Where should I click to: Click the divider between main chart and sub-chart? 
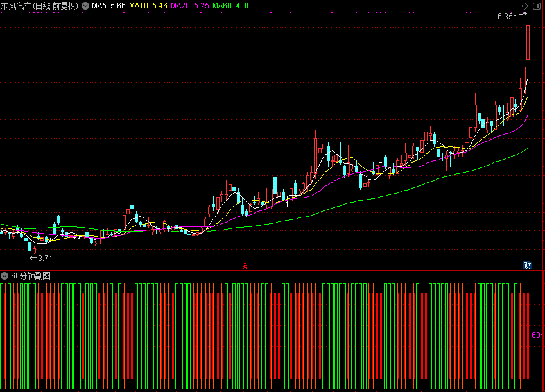pos(272,270)
